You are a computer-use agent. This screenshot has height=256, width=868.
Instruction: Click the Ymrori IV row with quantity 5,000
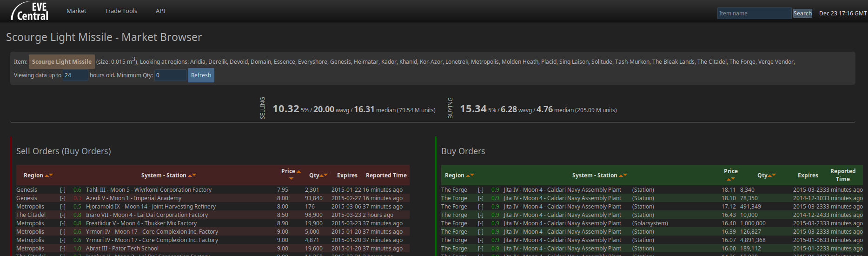[213, 232]
